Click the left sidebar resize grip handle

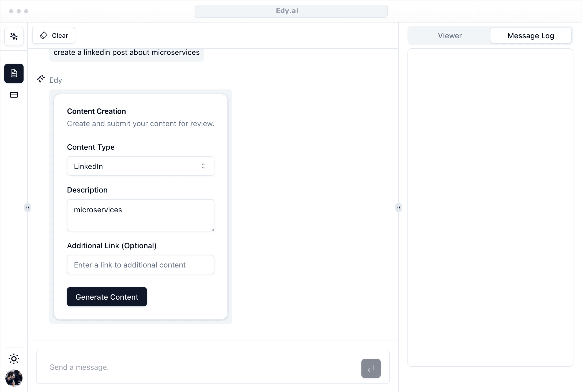click(x=28, y=208)
